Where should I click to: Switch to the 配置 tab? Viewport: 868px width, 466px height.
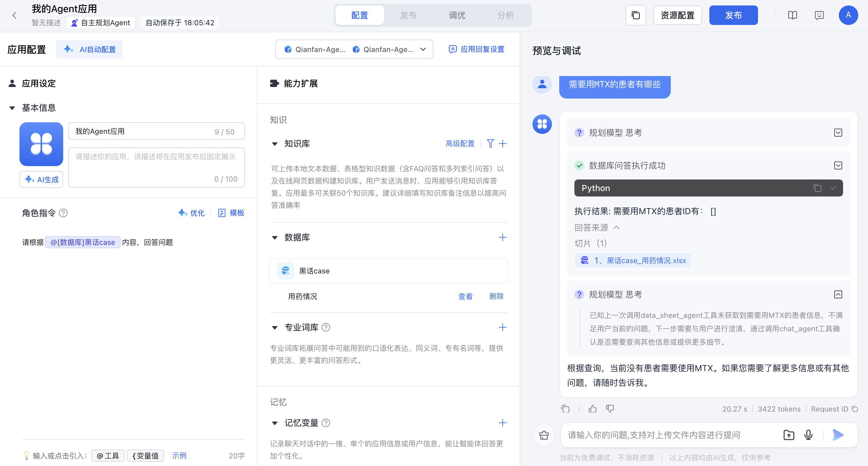point(360,15)
